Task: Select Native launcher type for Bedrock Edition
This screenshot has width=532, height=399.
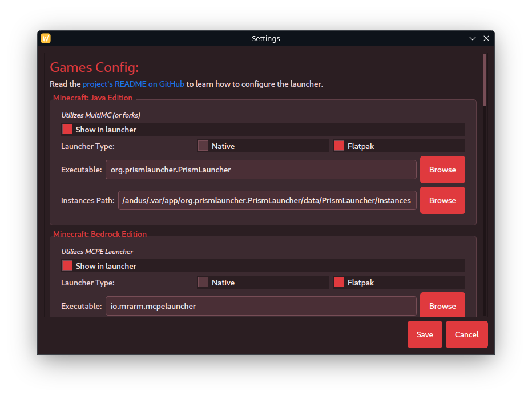Action: point(263,283)
